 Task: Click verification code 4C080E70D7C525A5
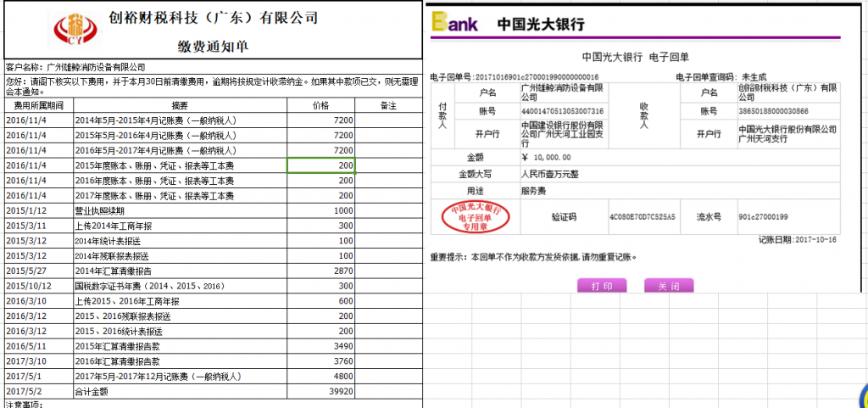point(643,217)
